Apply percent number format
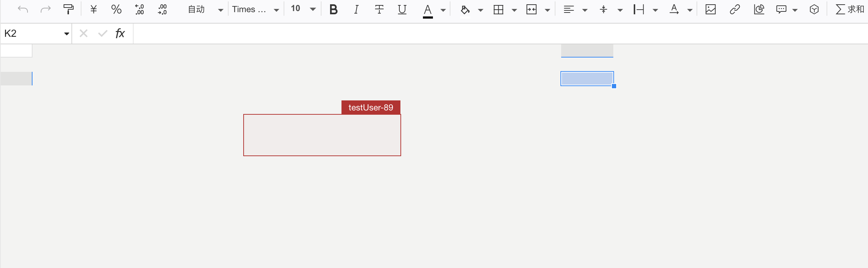 pos(116,9)
